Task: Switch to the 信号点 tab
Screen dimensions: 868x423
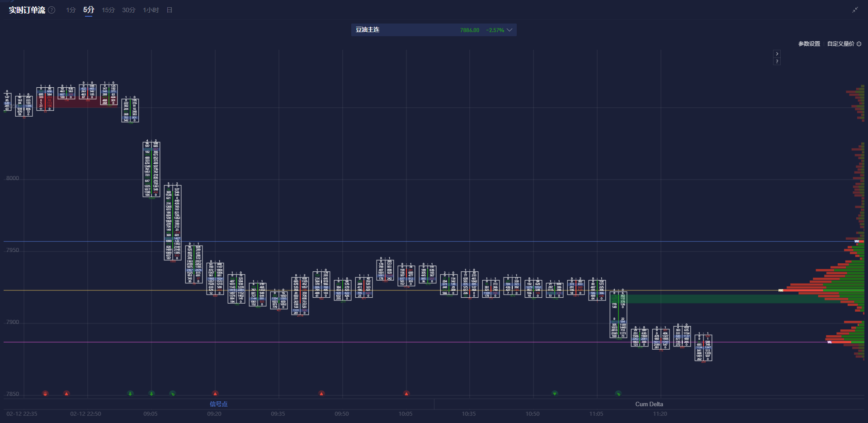Action: pyautogui.click(x=219, y=404)
